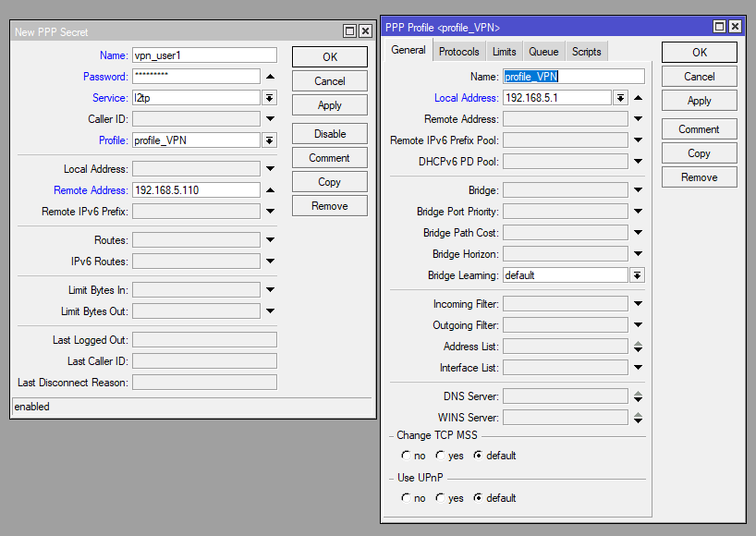Screen dimensions: 756x536
Task: Click Address List up/down arrows
Action: 639,346
